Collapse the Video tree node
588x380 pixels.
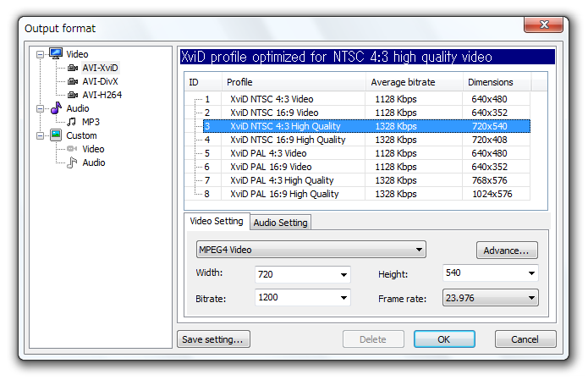click(x=40, y=55)
